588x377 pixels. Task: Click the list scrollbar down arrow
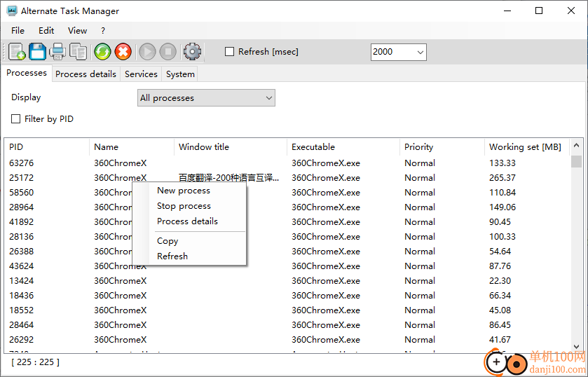[576, 347]
